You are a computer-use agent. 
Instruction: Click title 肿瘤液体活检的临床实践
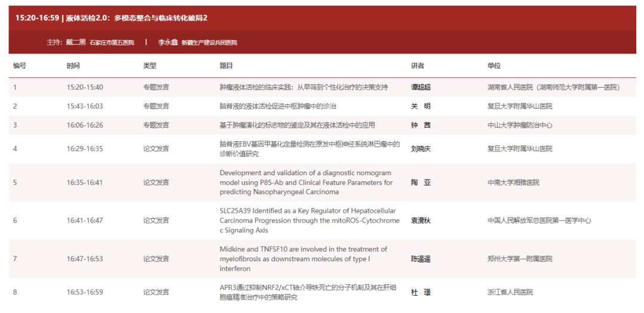click(x=304, y=88)
